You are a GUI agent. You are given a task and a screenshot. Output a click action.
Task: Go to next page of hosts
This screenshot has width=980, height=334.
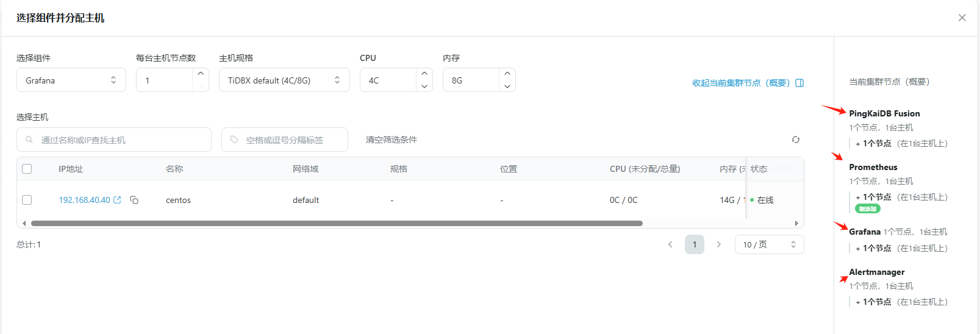click(719, 244)
